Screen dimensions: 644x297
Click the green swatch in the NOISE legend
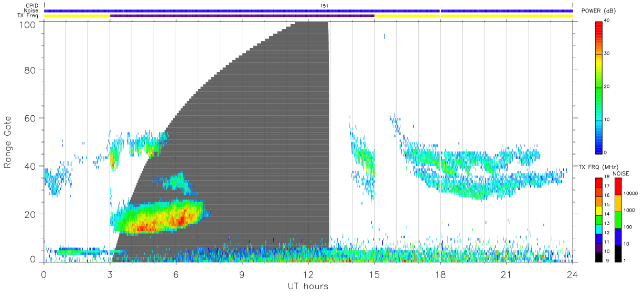point(618,219)
